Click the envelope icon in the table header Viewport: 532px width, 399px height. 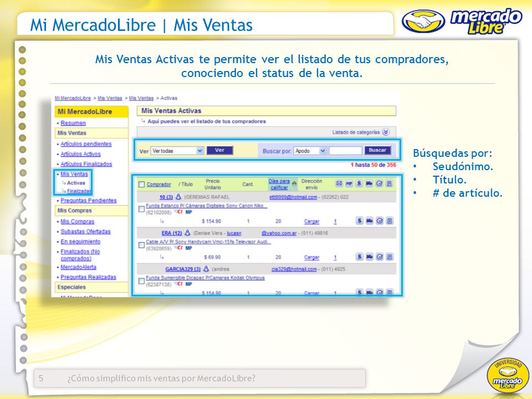[339, 183]
